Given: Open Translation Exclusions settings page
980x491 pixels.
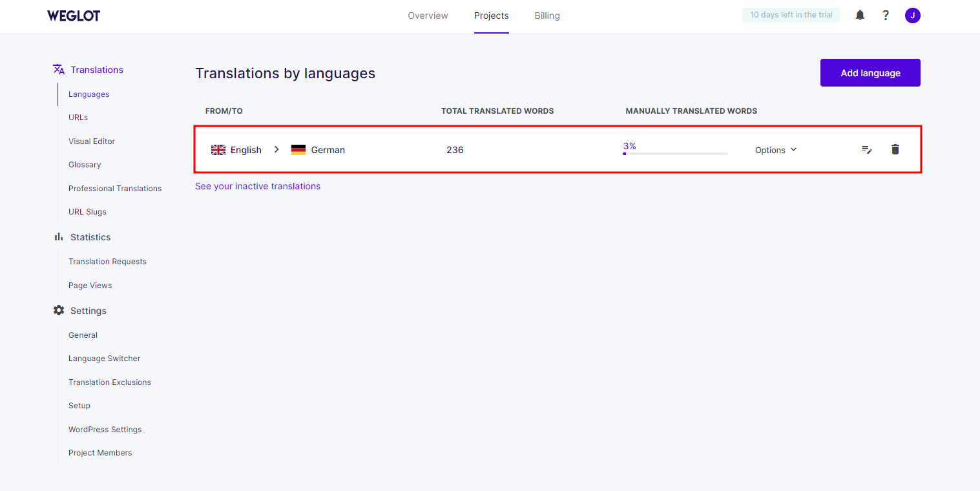Looking at the screenshot, I should click(x=110, y=382).
